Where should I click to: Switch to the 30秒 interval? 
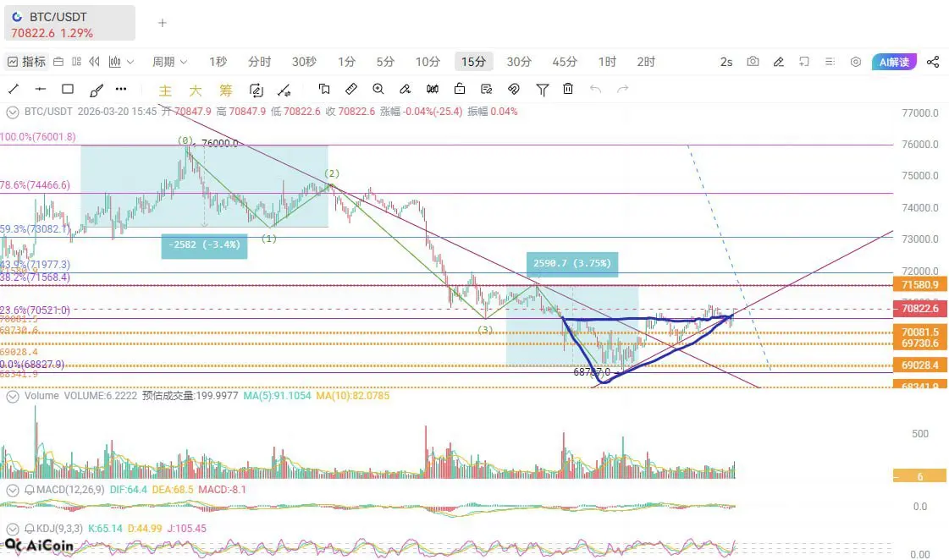point(304,62)
